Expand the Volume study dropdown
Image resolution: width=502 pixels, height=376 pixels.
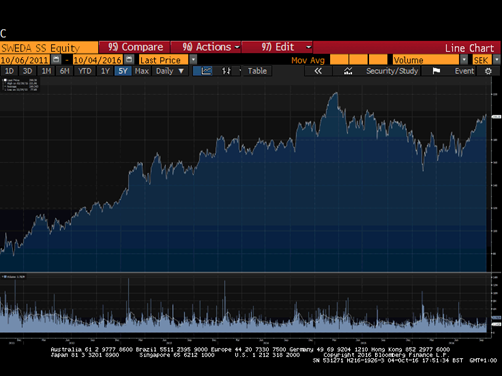click(464, 60)
